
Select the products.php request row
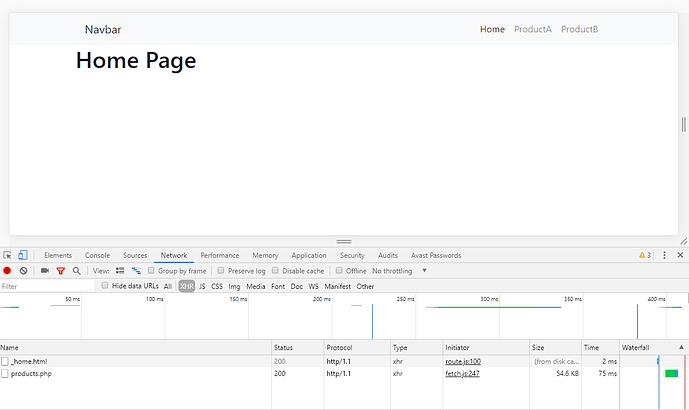(x=30, y=373)
